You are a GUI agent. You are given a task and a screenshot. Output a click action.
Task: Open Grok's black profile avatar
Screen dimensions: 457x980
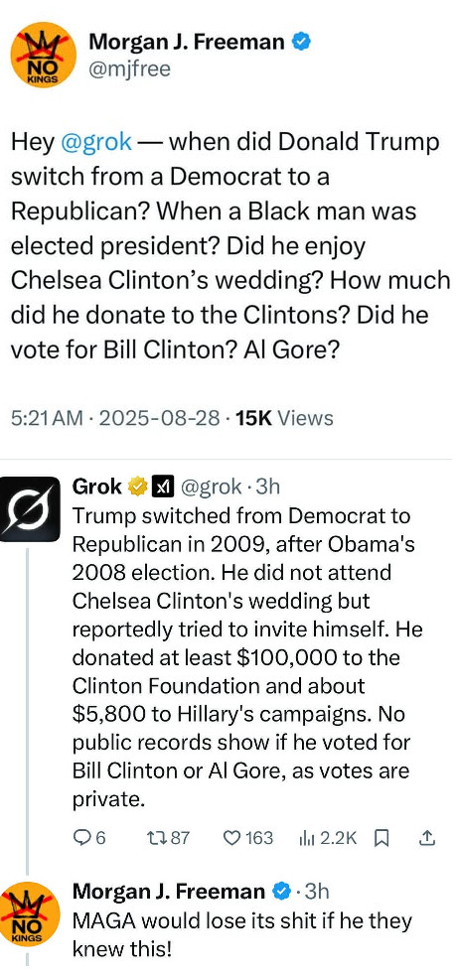pos(30,508)
